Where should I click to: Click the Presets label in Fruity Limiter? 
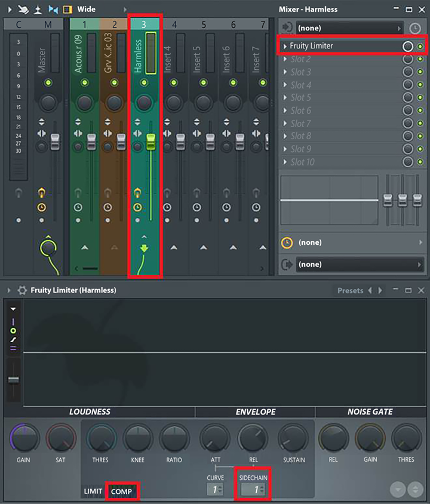(x=350, y=291)
